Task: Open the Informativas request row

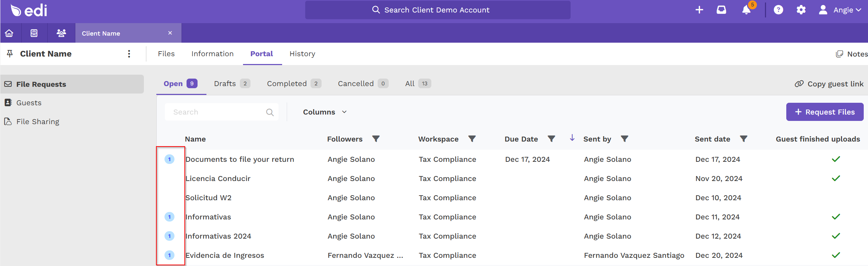Action: (208, 217)
